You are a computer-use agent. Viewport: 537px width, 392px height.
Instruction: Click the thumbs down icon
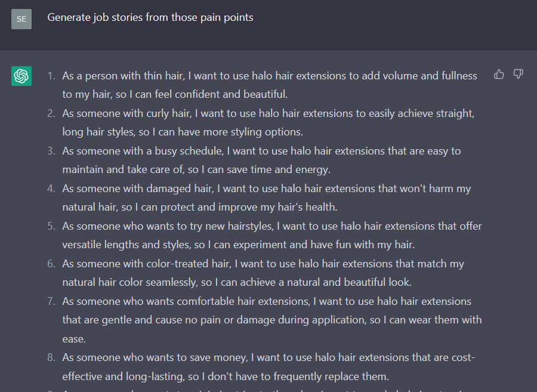point(518,74)
